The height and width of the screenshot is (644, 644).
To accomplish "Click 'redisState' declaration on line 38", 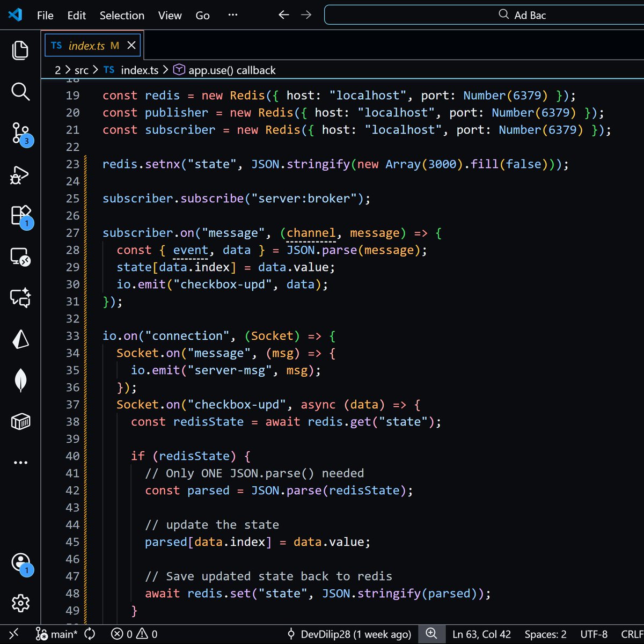I will pyautogui.click(x=208, y=422).
